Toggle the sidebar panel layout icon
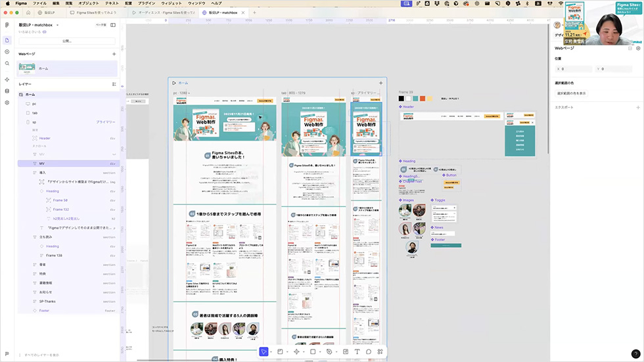 tap(113, 25)
